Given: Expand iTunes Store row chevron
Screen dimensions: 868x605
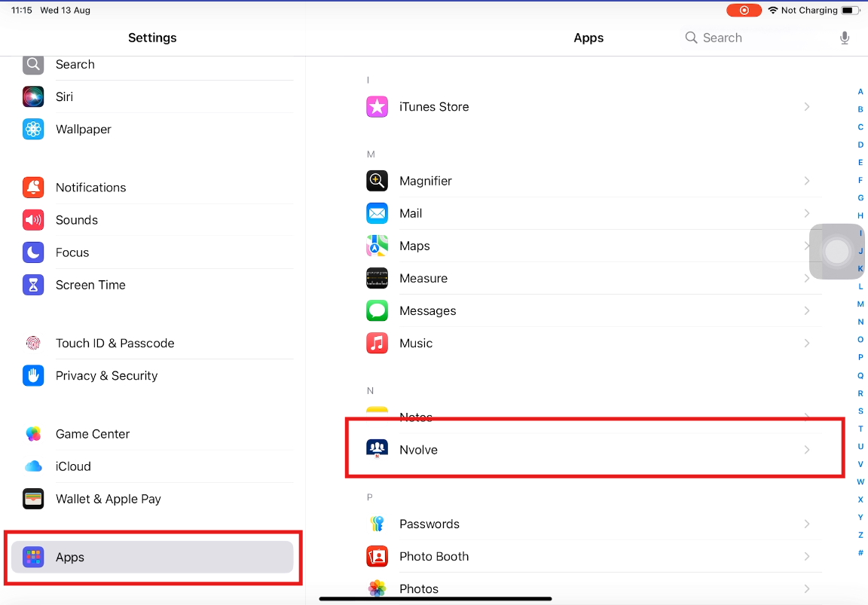Looking at the screenshot, I should coord(806,107).
